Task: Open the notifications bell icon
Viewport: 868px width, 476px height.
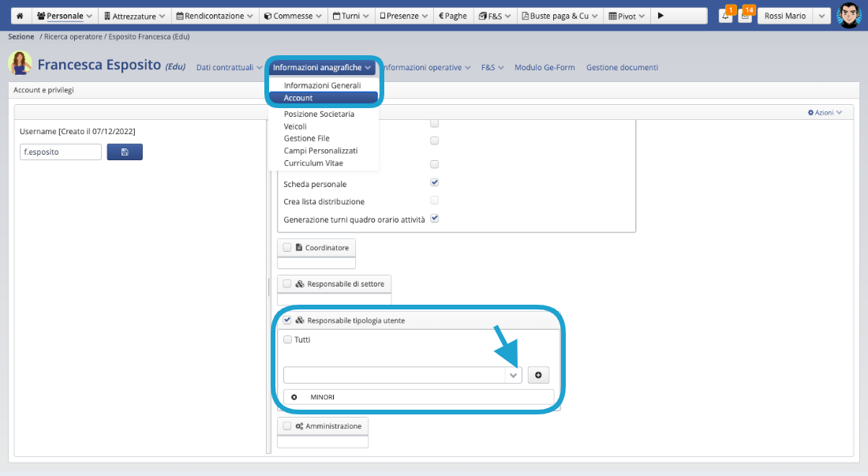Action: click(725, 17)
